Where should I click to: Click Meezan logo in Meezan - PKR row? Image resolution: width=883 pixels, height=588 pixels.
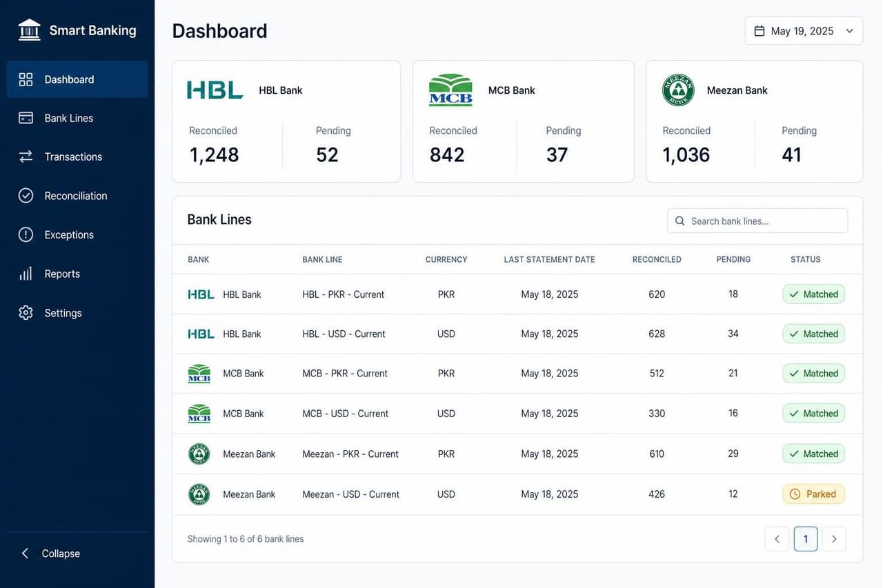199,454
